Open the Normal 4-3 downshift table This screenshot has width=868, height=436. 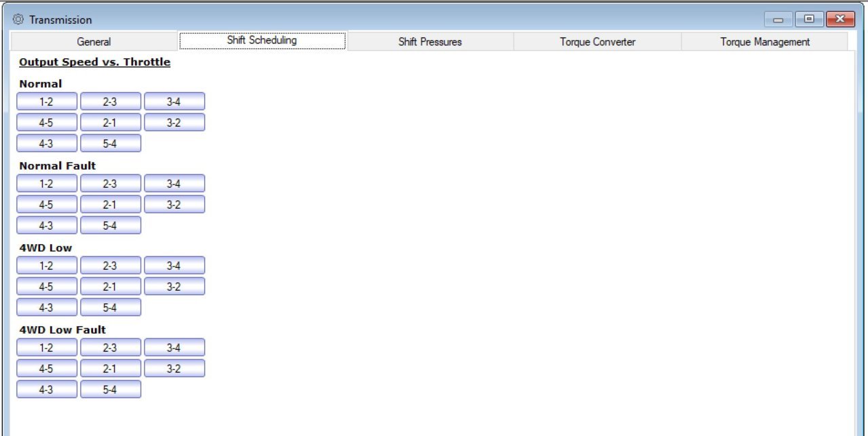point(47,144)
